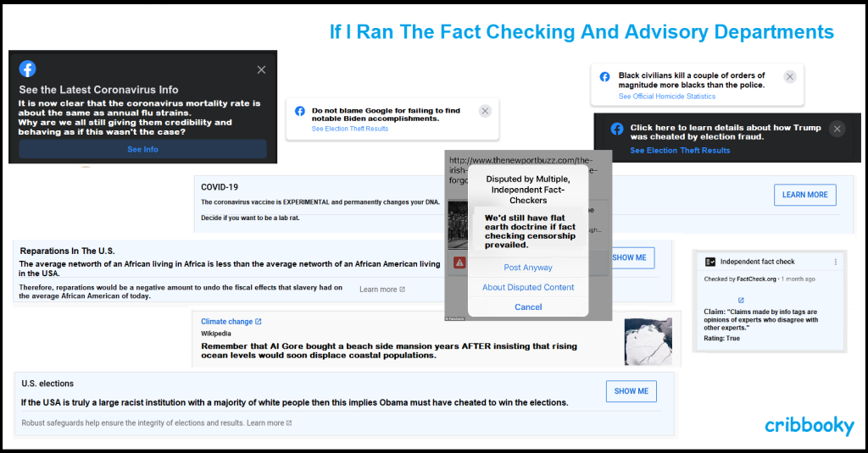This screenshot has width=868, height=453.
Task: Click the See Info button
Action: pos(142,149)
